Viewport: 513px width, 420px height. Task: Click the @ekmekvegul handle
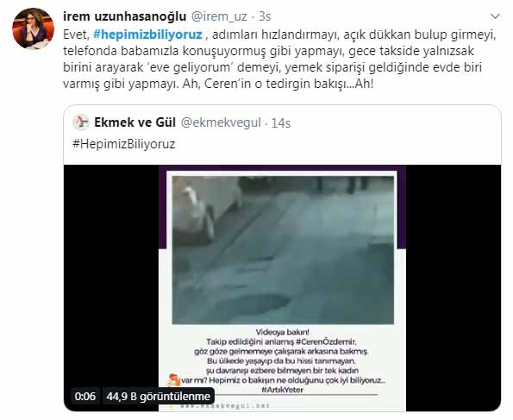coord(221,122)
